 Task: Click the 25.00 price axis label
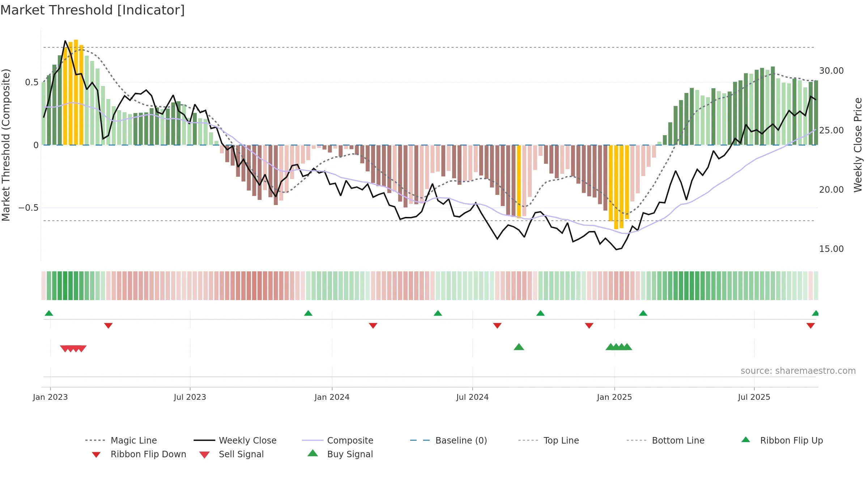(831, 130)
